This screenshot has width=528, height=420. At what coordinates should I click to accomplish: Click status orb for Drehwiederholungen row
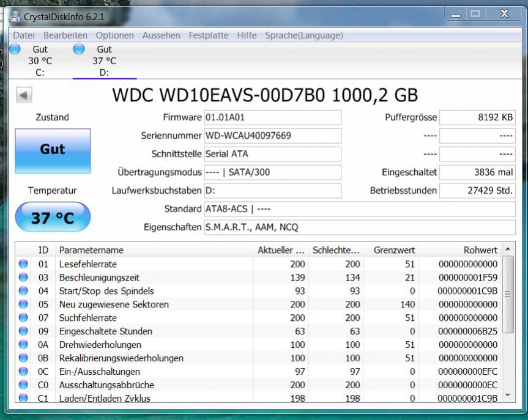pos(23,345)
